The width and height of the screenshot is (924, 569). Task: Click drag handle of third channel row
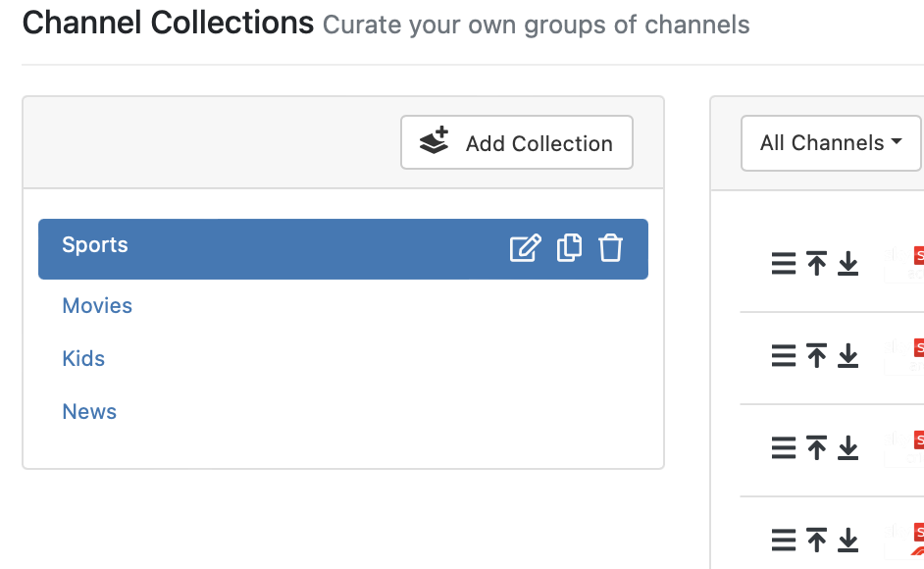[784, 448]
